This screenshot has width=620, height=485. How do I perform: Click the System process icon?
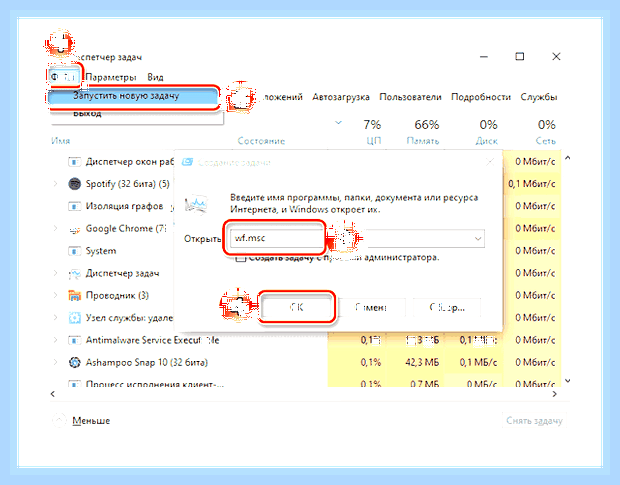[x=74, y=251]
